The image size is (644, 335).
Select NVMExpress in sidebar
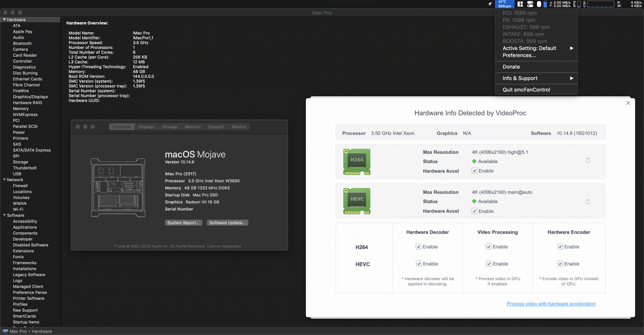[x=25, y=115]
